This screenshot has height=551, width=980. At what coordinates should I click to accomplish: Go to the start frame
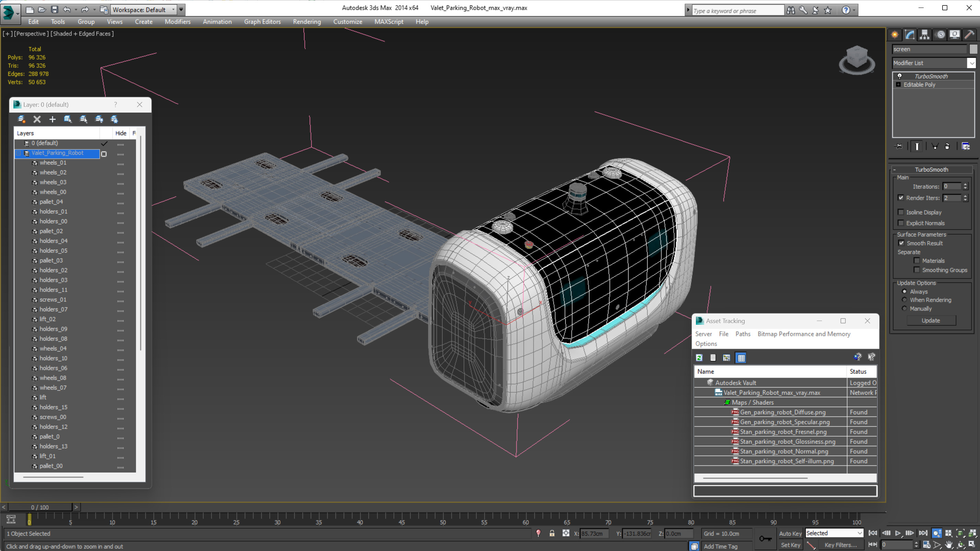coord(872,533)
